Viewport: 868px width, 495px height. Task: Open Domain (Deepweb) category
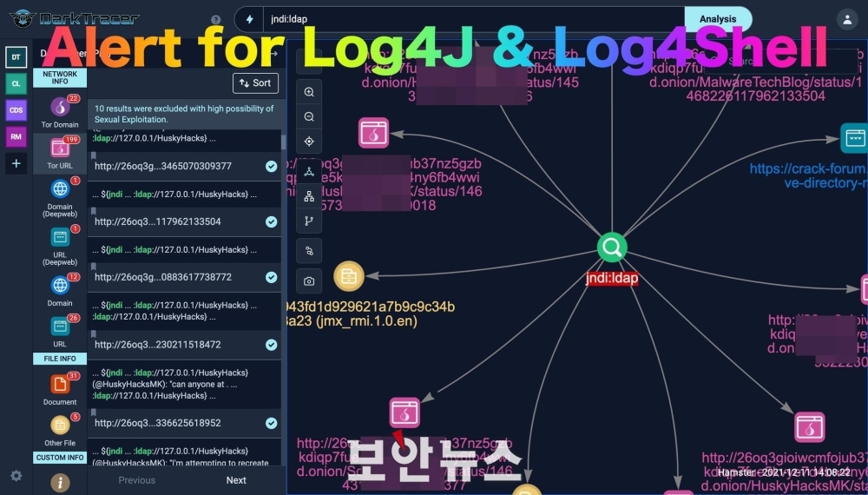pyautogui.click(x=60, y=197)
